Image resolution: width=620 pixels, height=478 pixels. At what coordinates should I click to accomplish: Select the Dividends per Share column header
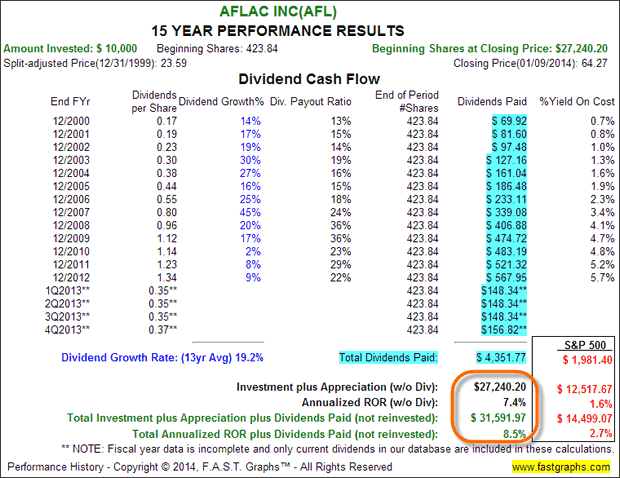154,102
